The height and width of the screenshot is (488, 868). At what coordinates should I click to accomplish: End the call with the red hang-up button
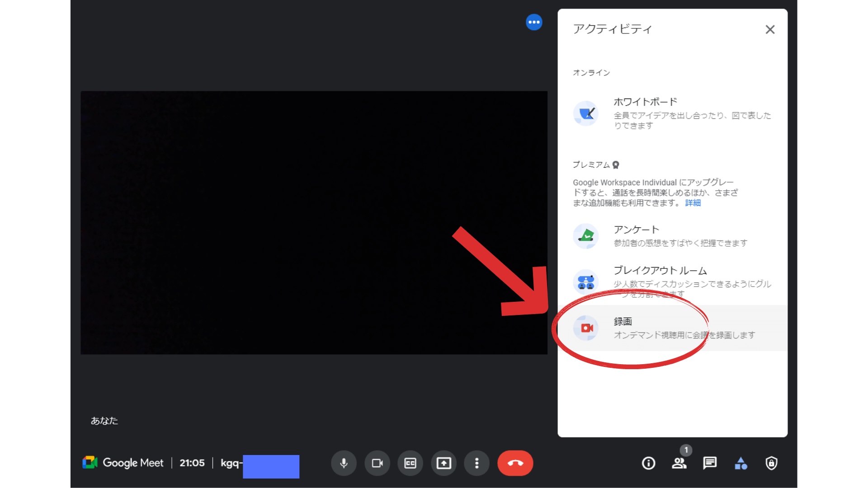coord(515,463)
